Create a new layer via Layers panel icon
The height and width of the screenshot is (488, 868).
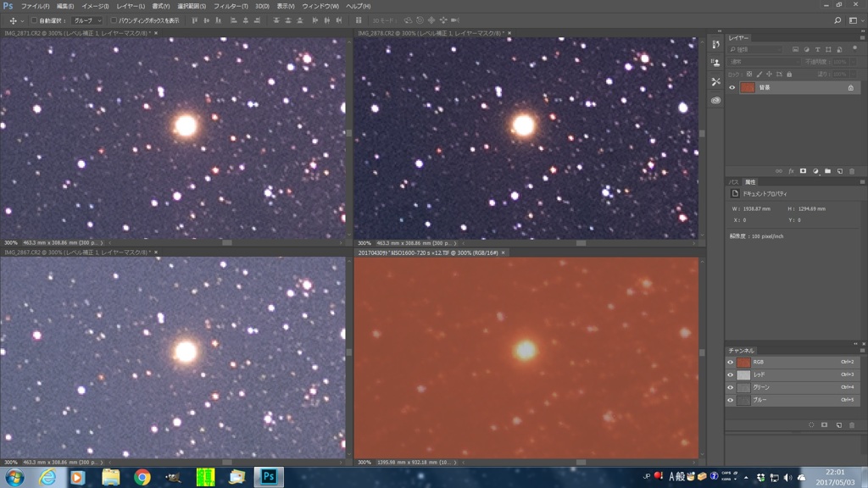pyautogui.click(x=839, y=170)
